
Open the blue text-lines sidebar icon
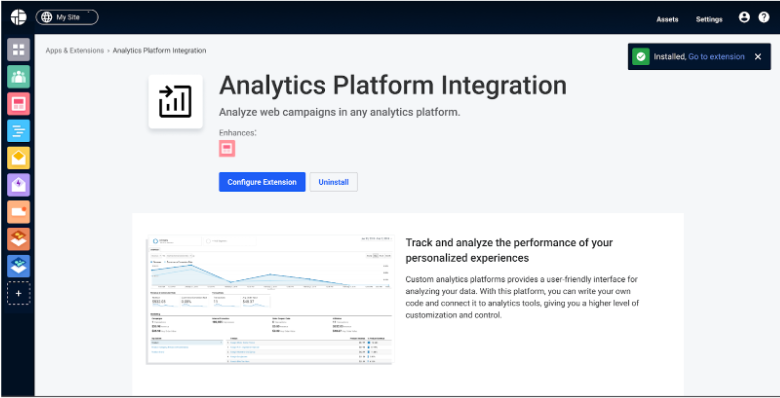pyautogui.click(x=18, y=131)
